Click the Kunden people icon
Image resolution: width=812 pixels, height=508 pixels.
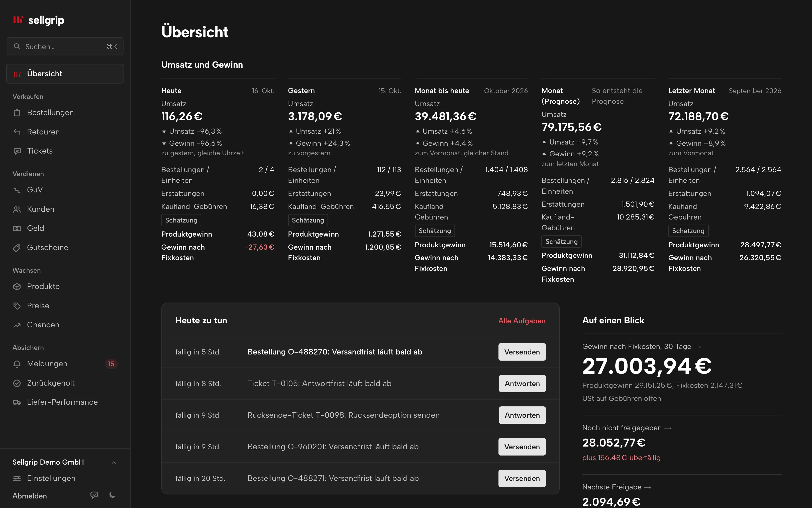pyautogui.click(x=17, y=209)
